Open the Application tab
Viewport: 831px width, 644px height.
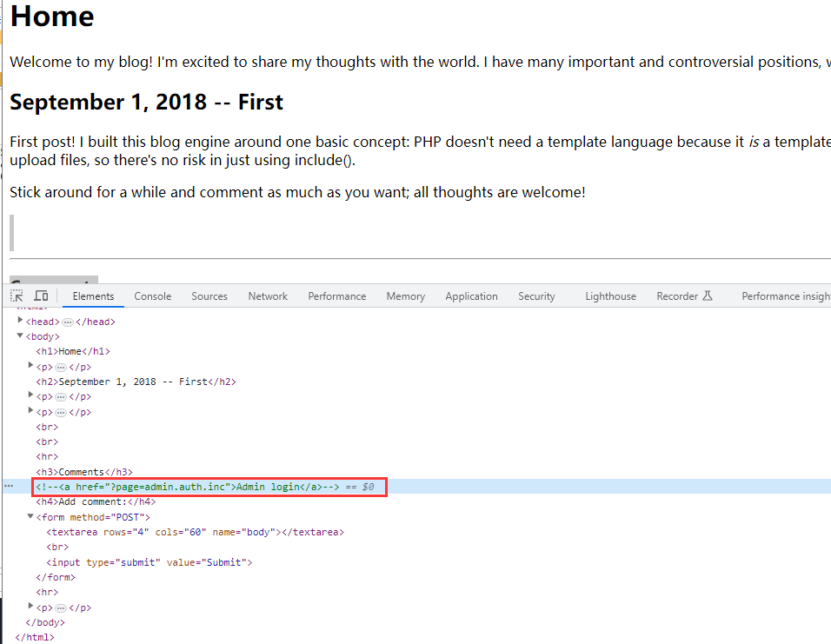click(471, 296)
